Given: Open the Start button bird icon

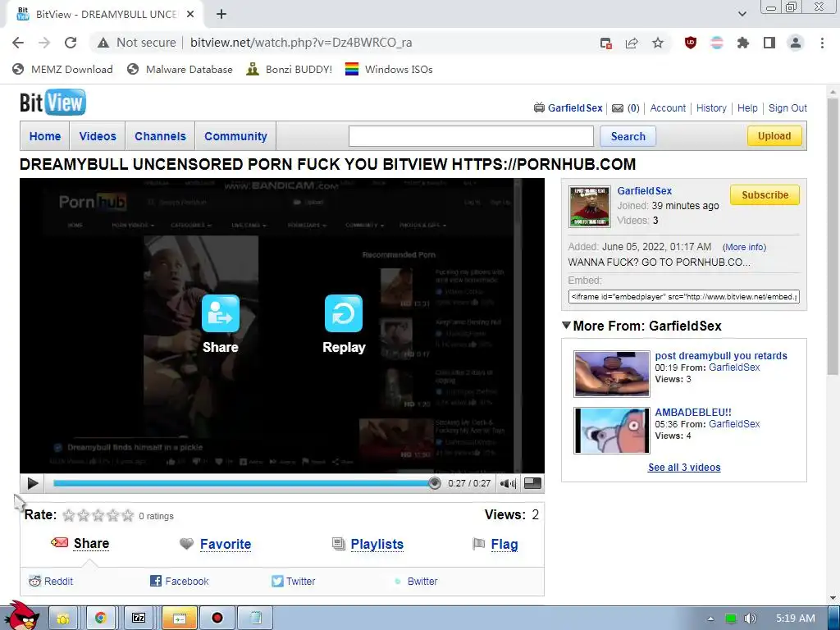Looking at the screenshot, I should pyautogui.click(x=22, y=616).
